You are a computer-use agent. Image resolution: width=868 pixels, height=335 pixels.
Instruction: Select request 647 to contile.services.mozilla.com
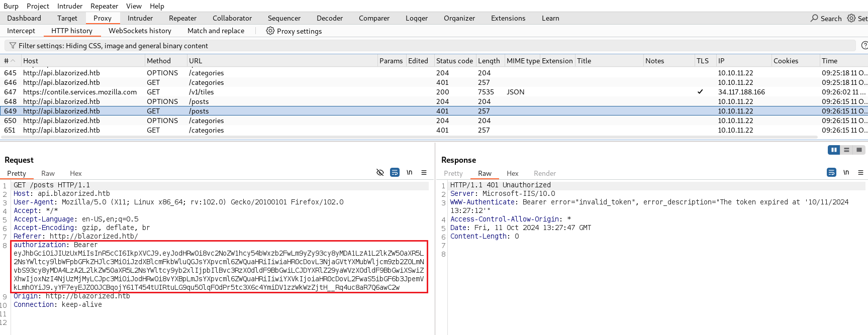click(80, 92)
